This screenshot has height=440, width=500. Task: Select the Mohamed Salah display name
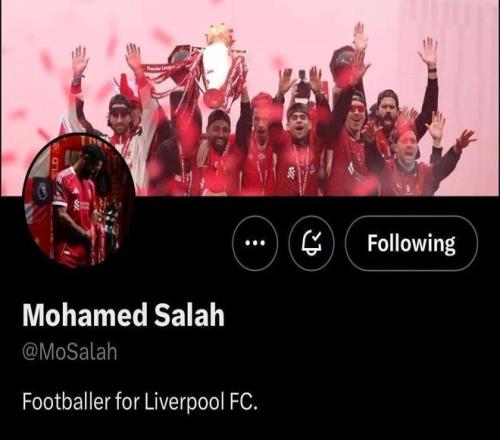[123, 315]
